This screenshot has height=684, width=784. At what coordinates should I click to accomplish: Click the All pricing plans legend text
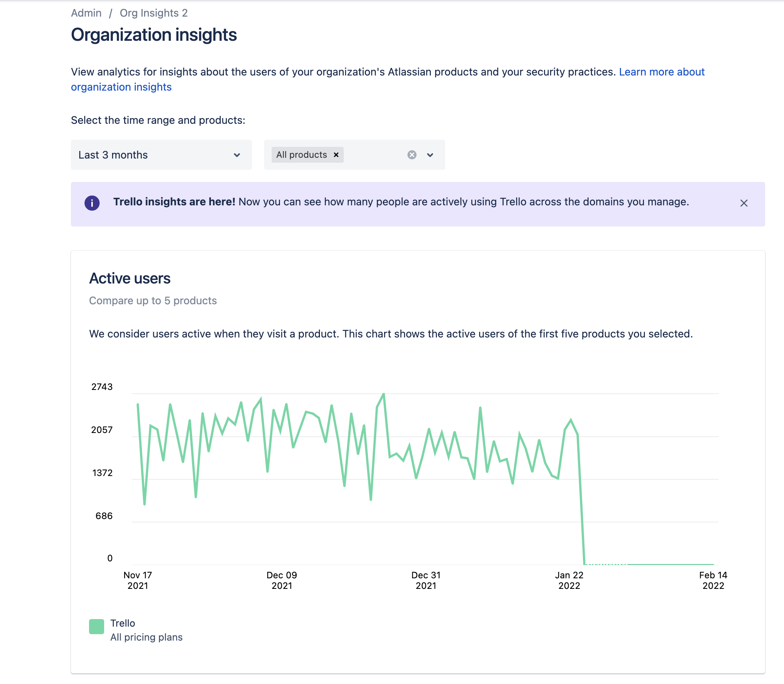(x=146, y=637)
